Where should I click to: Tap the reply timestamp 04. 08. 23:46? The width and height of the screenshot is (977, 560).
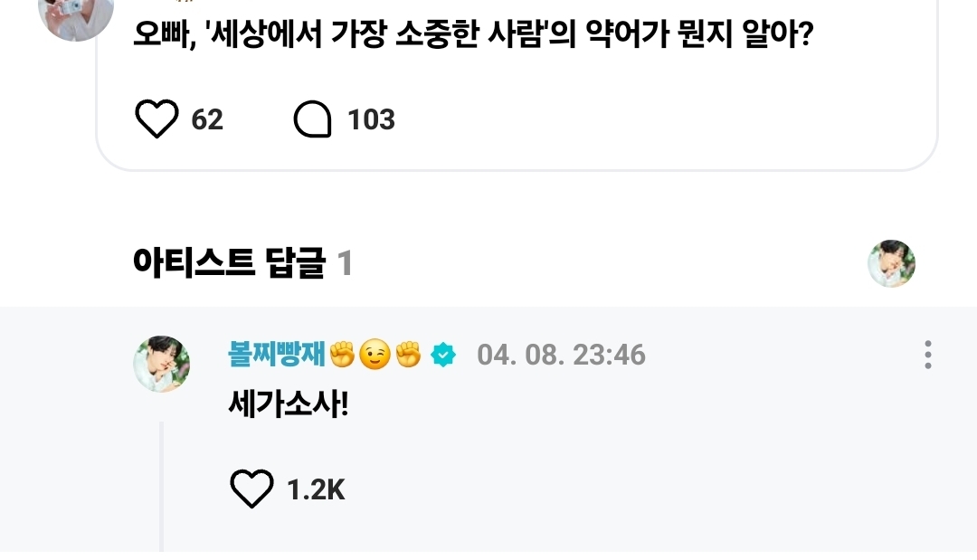click(x=562, y=355)
